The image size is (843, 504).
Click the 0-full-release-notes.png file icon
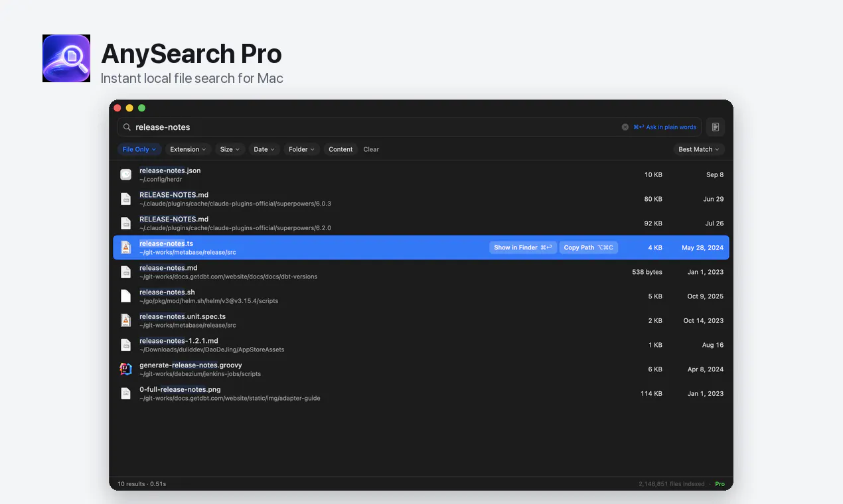[x=125, y=393]
